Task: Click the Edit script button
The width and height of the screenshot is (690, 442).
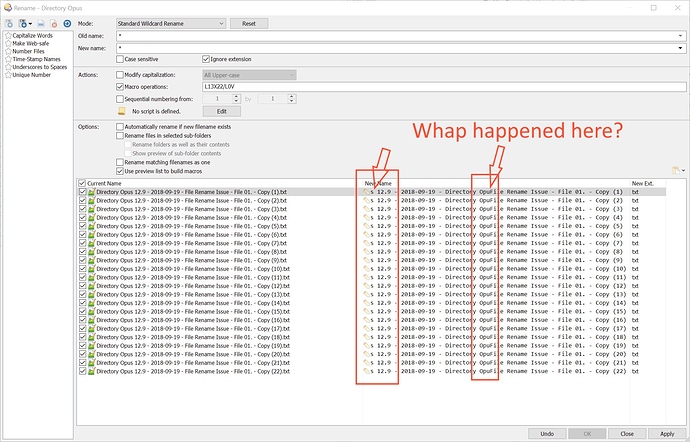Action: coord(222,111)
